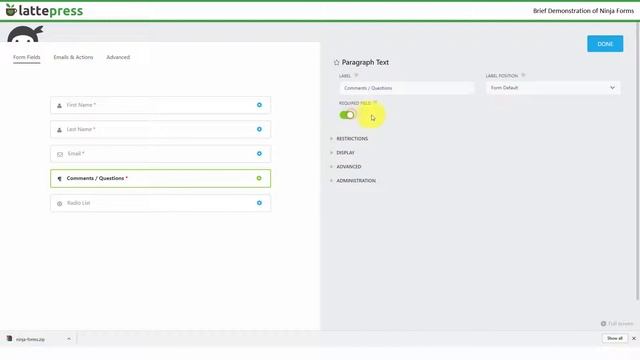Close the downloads bar
This screenshot has height=360, width=640.
tap(633, 338)
